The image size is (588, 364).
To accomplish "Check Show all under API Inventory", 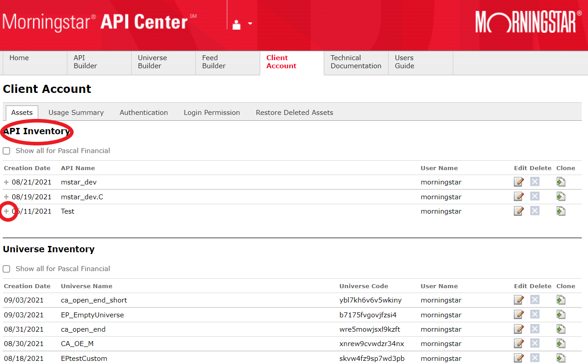I will (6, 151).
